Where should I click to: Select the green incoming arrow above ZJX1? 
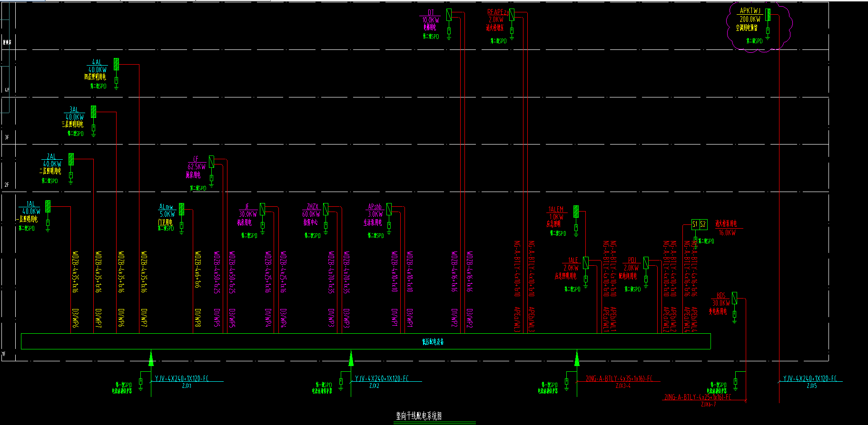[x=151, y=358]
